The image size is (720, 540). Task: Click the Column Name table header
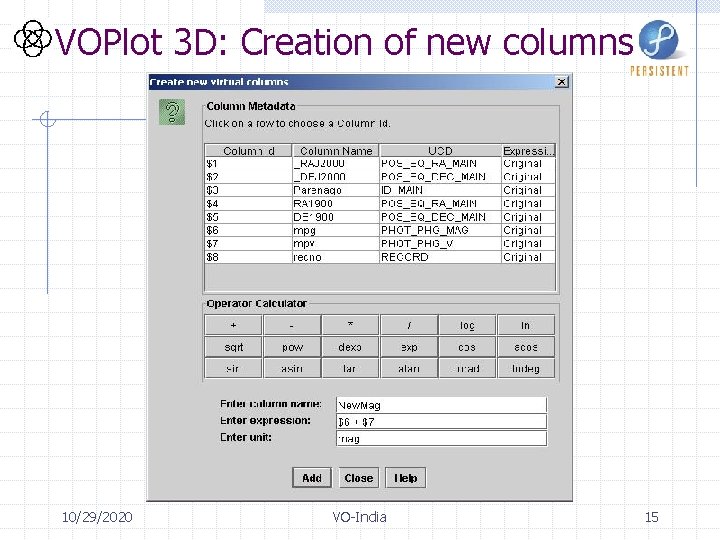tap(336, 151)
